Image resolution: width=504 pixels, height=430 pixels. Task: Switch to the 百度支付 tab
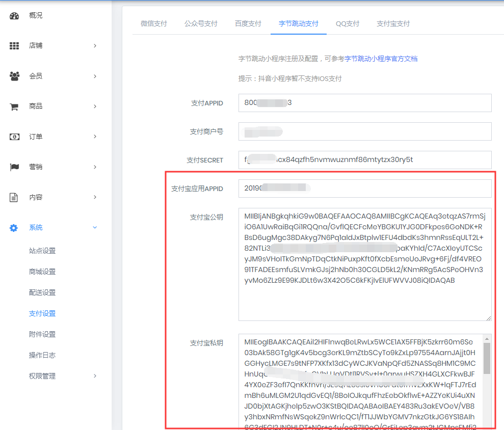[248, 23]
